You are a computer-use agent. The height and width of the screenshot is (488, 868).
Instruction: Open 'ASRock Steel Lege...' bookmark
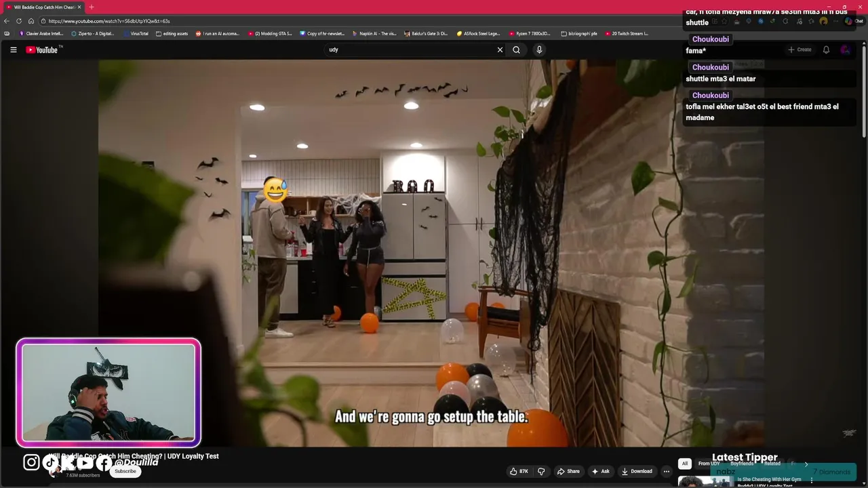pyautogui.click(x=479, y=33)
